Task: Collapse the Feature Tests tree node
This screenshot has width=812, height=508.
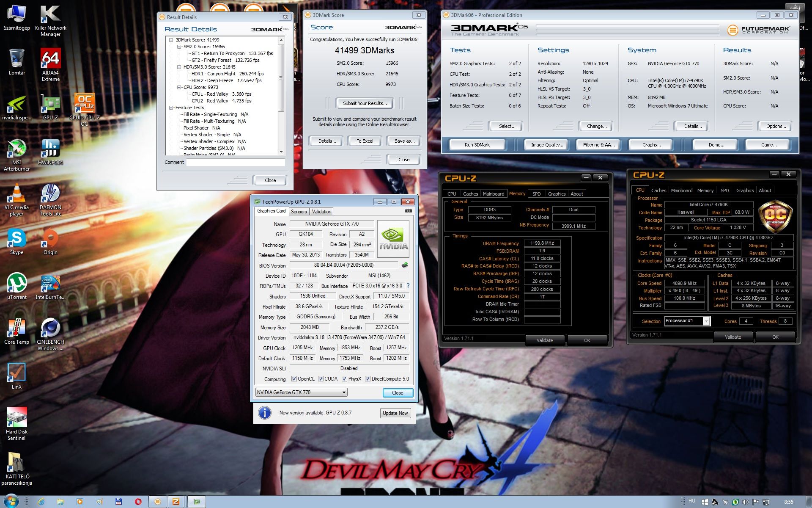Action: [x=171, y=108]
